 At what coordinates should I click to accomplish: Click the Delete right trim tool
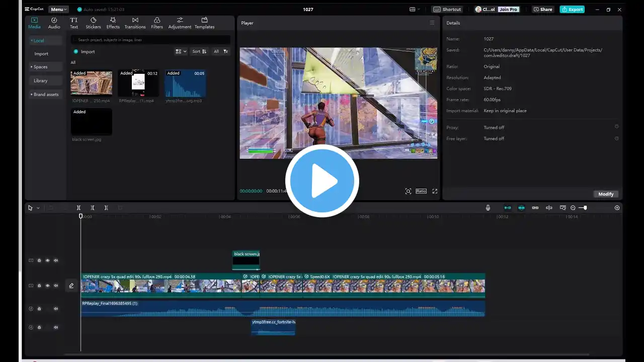106,208
